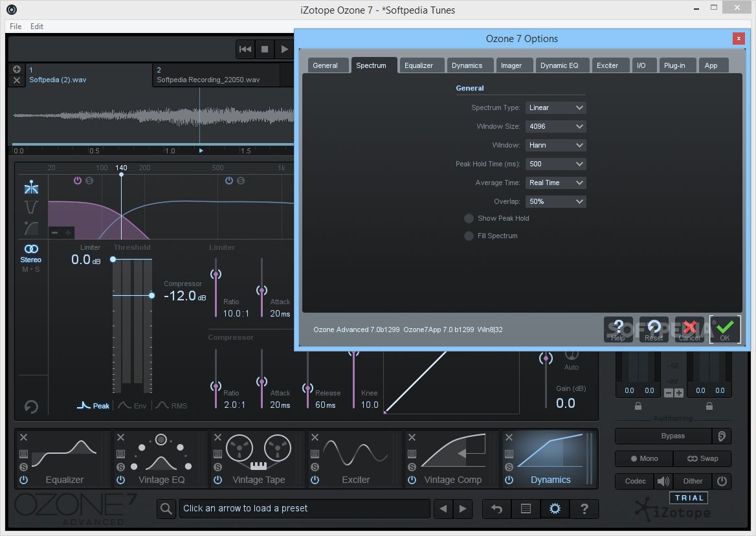Remove the Exciter module with its X
The width and height of the screenshot is (756, 536).
315,438
